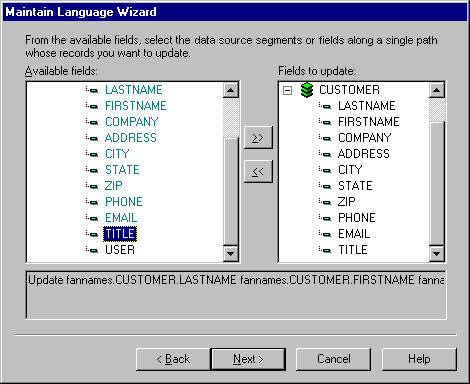Select PHONE text in Fields to update
Viewport: 470px width, 384px height.
357,218
